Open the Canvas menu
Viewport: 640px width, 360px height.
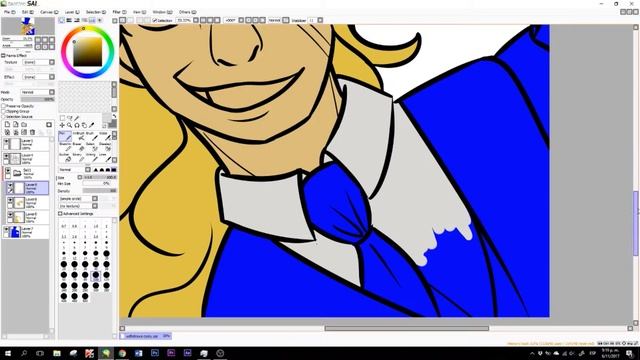(49, 12)
